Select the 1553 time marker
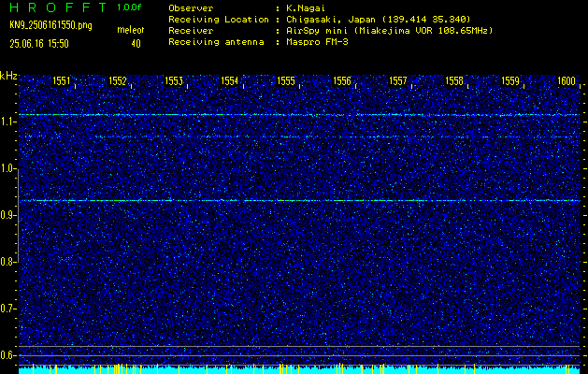Screen dimensions: 588x374 [174, 80]
